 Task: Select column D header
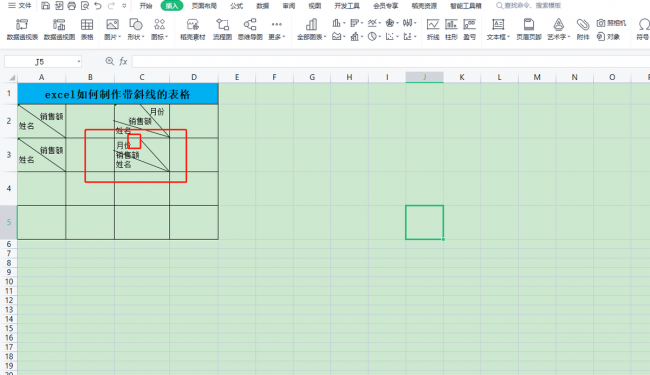coord(194,77)
